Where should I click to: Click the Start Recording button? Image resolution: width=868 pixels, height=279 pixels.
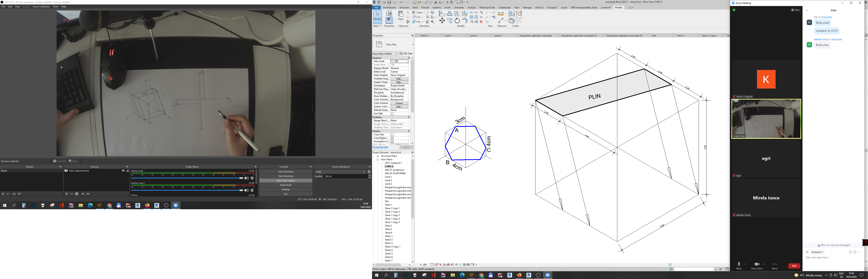coord(285,176)
